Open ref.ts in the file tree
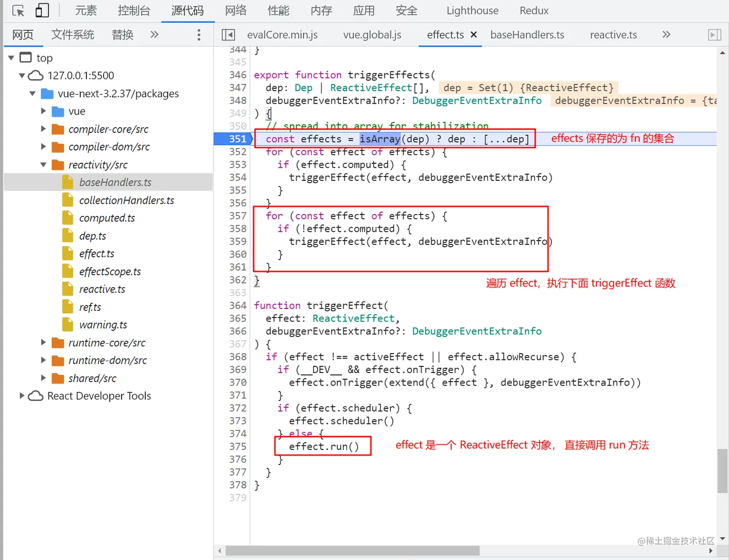This screenshot has height=560, width=729. 90,307
